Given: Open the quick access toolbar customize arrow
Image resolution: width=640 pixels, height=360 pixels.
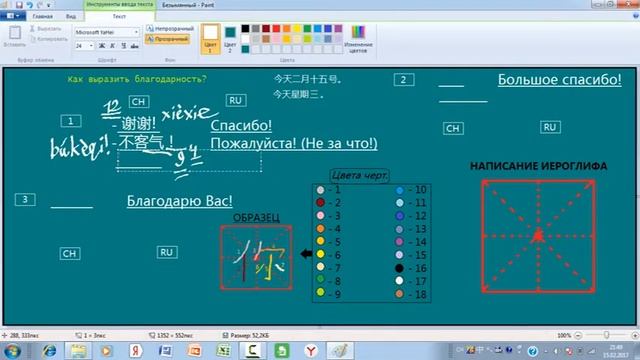Looking at the screenshot, I should tap(49, 5).
